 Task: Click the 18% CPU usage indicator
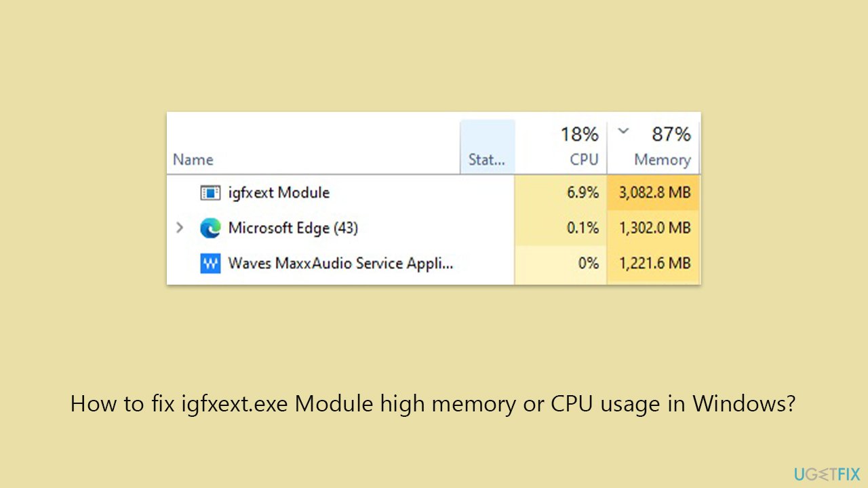[579, 134]
